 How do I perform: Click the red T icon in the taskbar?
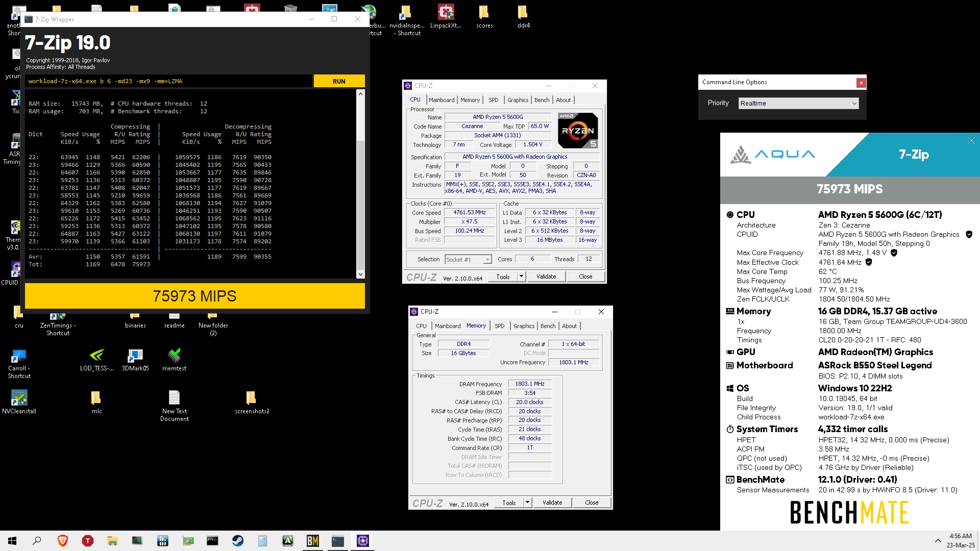pos(87,541)
